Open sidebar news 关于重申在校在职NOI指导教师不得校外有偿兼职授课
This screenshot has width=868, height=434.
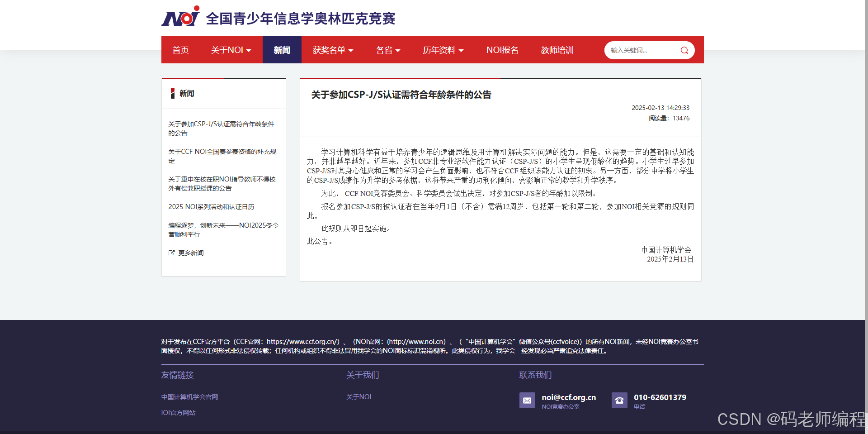222,184
